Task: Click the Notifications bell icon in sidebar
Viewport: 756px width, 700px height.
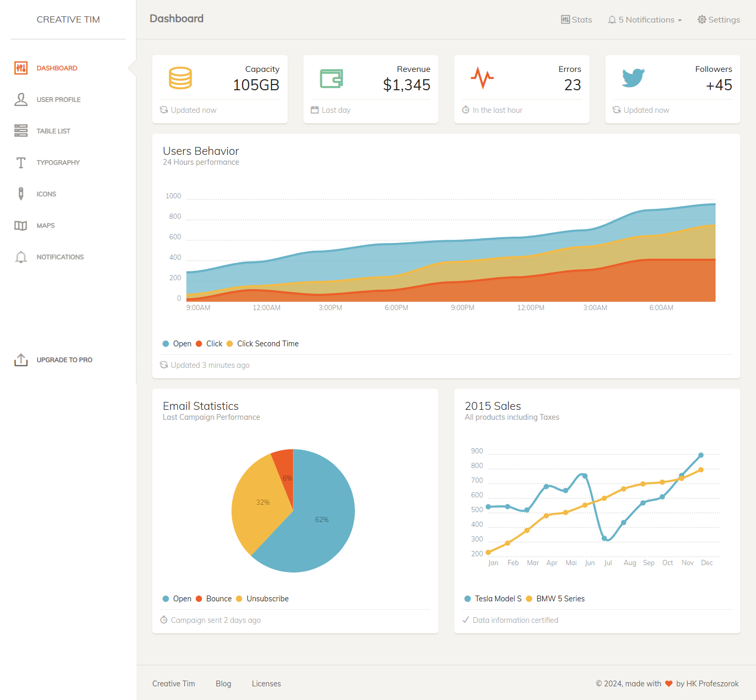Action: [x=21, y=257]
